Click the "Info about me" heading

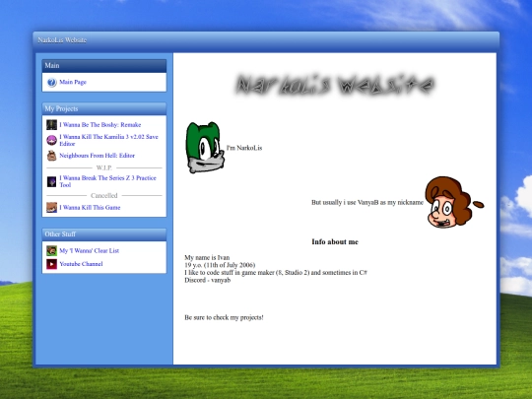tap(335, 242)
